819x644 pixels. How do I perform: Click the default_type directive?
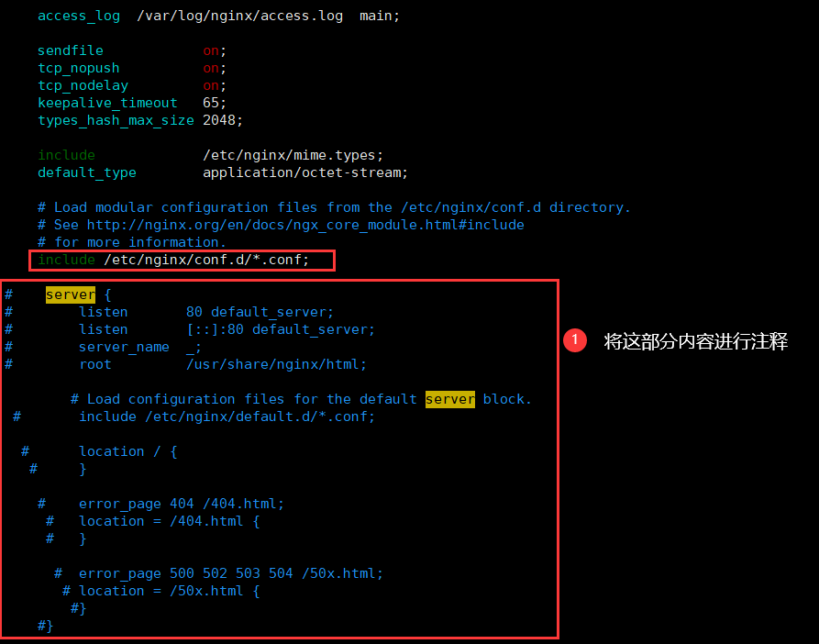[87, 172]
